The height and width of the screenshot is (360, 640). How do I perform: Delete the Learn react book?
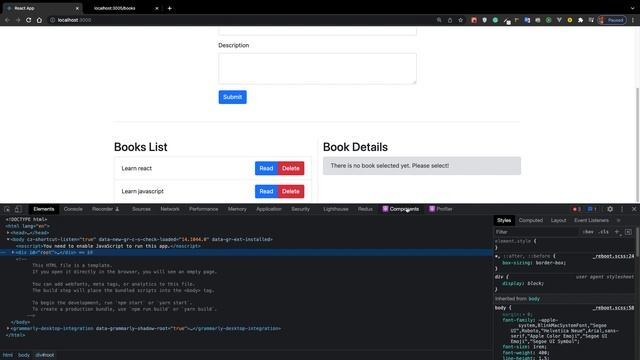(291, 168)
